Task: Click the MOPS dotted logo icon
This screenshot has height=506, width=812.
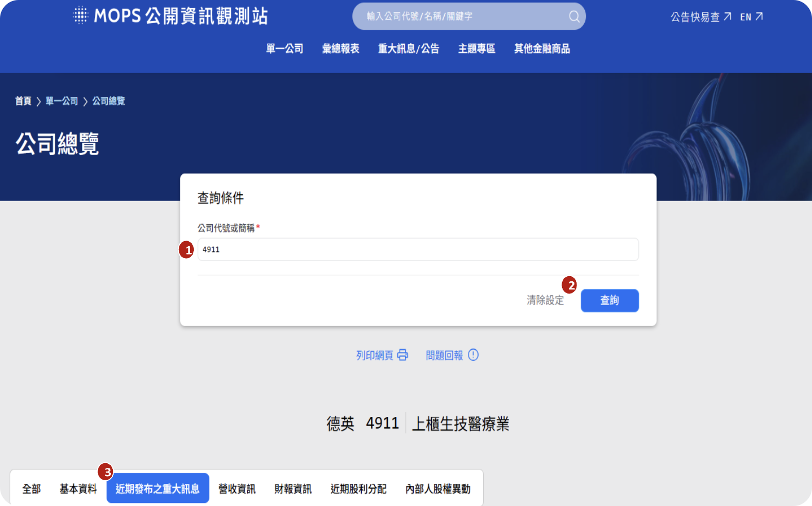Action: click(81, 15)
